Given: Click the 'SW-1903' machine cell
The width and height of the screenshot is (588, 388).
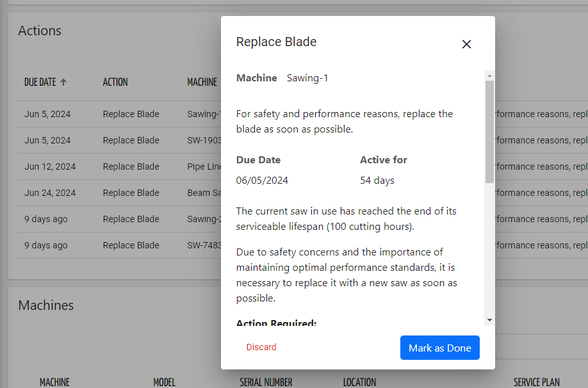Looking at the screenshot, I should 204,140.
